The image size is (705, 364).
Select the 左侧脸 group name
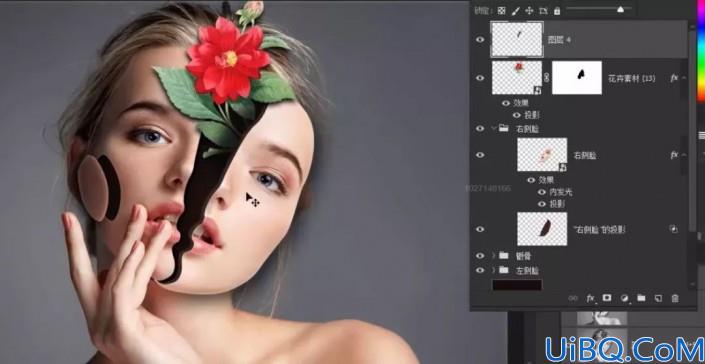(528, 271)
